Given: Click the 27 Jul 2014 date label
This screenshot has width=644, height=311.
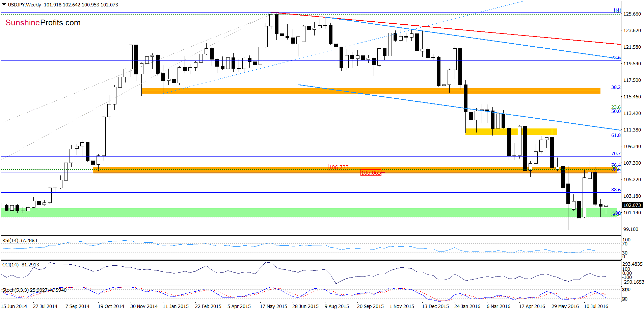Looking at the screenshot, I should click(x=45, y=306).
